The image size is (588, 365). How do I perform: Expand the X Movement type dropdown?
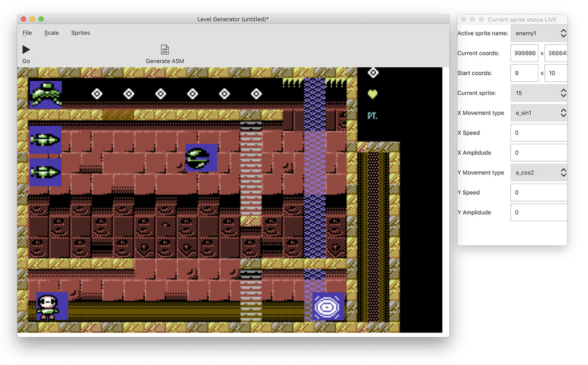coord(538,113)
